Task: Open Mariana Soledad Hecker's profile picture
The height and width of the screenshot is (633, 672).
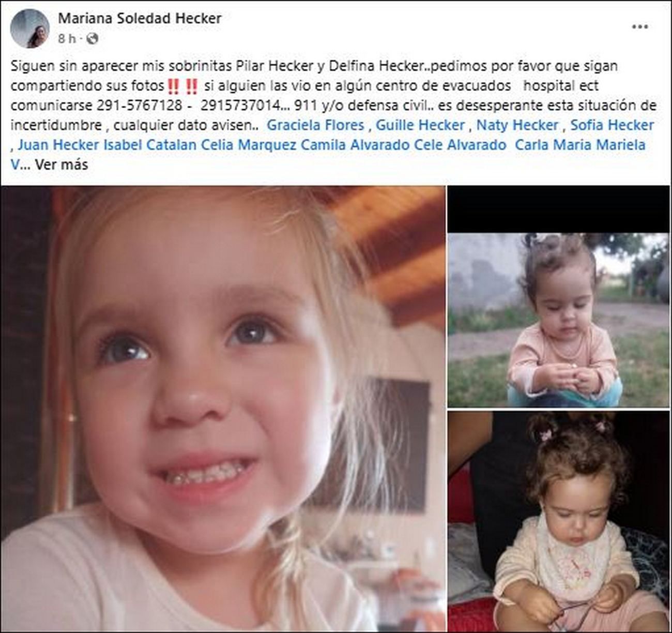Action: [x=30, y=28]
